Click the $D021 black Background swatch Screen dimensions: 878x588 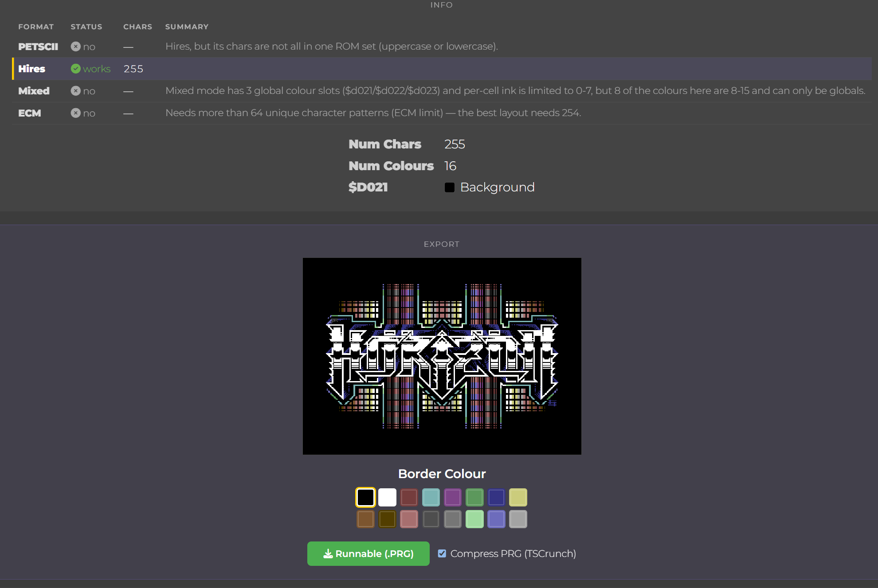(x=450, y=187)
